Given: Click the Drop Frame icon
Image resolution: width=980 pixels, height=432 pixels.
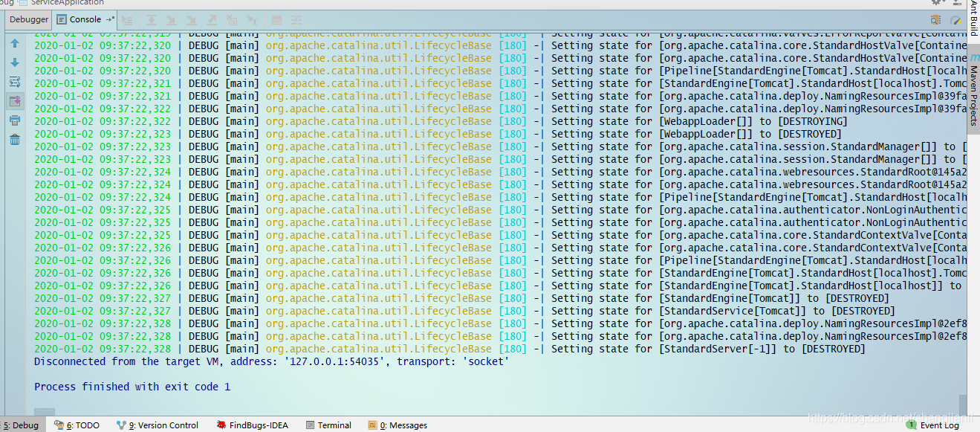Looking at the screenshot, I should tap(232, 20).
